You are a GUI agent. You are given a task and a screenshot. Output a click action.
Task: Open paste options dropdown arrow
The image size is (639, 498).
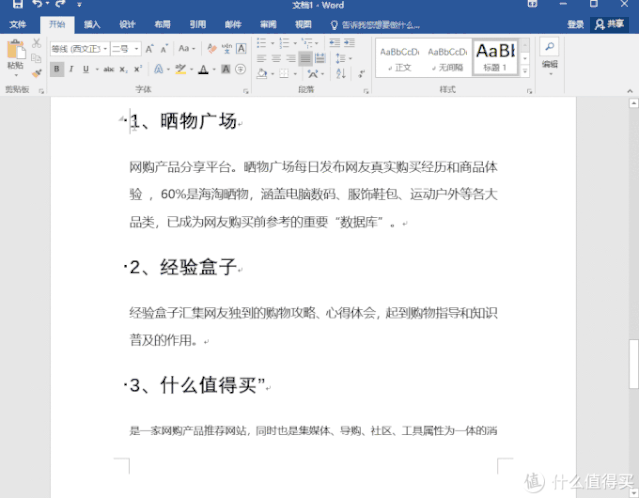[16, 75]
